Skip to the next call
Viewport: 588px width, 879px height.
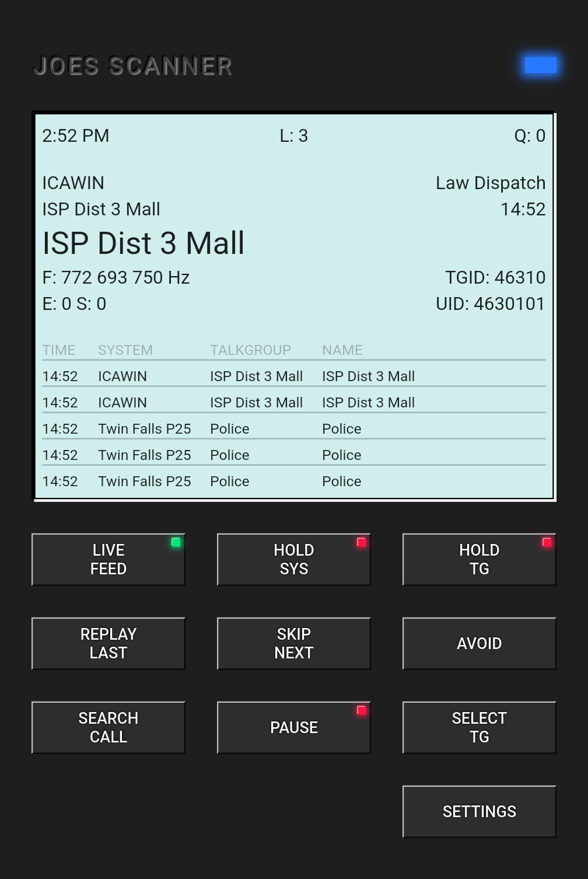tap(293, 643)
